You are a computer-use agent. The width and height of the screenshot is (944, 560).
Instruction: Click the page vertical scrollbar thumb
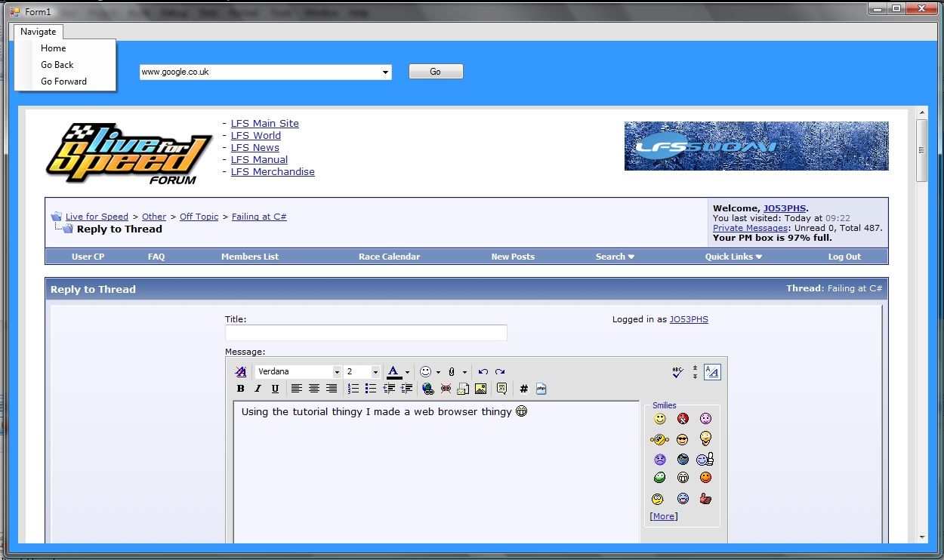coord(922,150)
